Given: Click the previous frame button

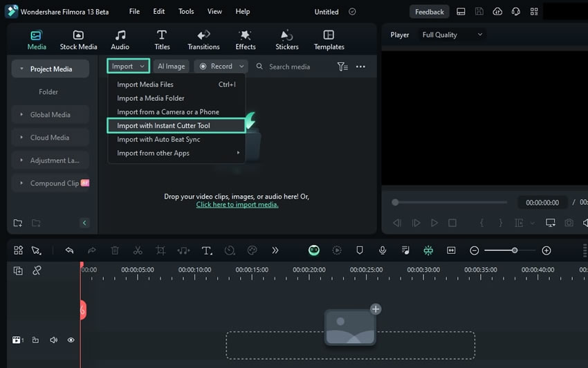Looking at the screenshot, I should click(x=397, y=223).
